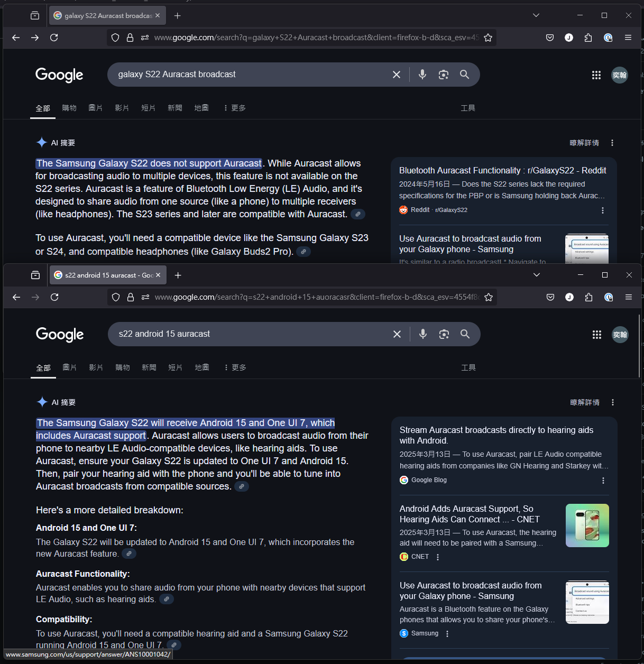Bookmark star in bottom window address bar

click(x=489, y=297)
